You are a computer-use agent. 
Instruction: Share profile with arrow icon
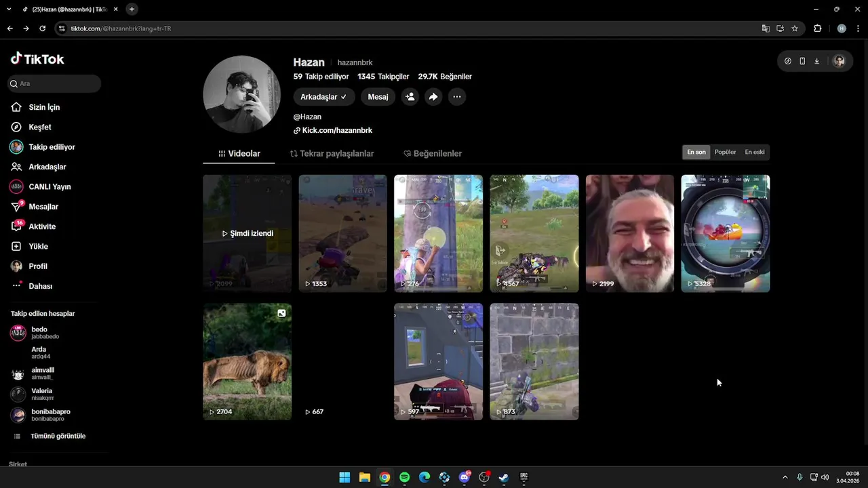[x=433, y=97]
